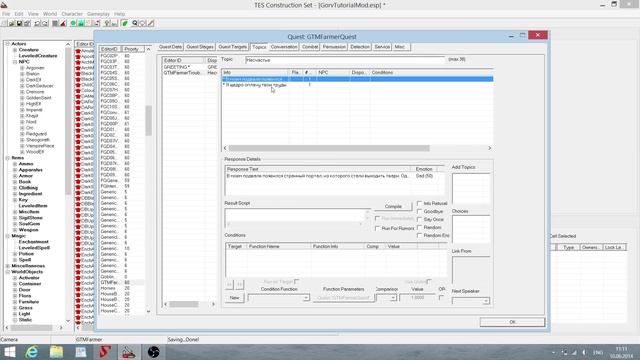Click the Landscape editing toolbar icon
Image resolution: width=640 pixels, height=360 pixels.
coord(81,23)
